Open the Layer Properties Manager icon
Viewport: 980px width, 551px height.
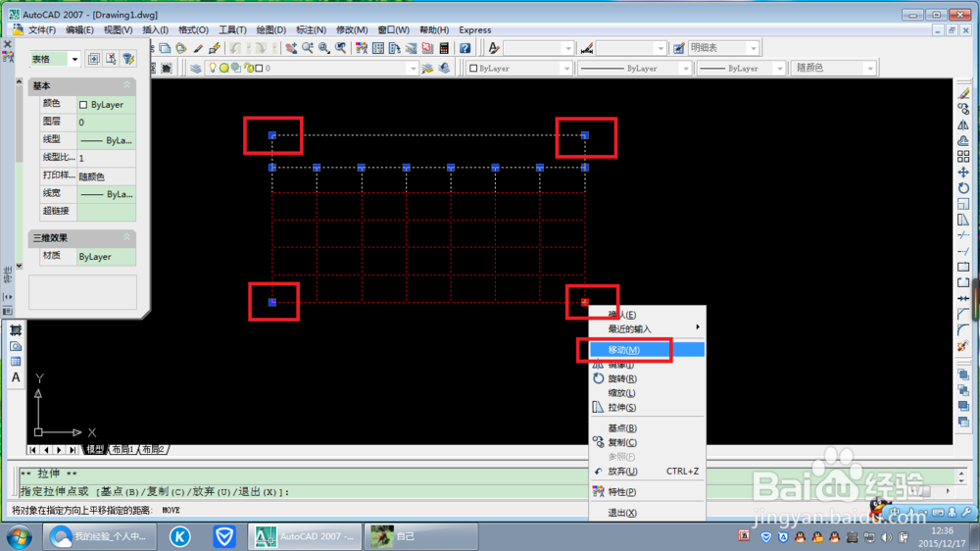pos(196,69)
